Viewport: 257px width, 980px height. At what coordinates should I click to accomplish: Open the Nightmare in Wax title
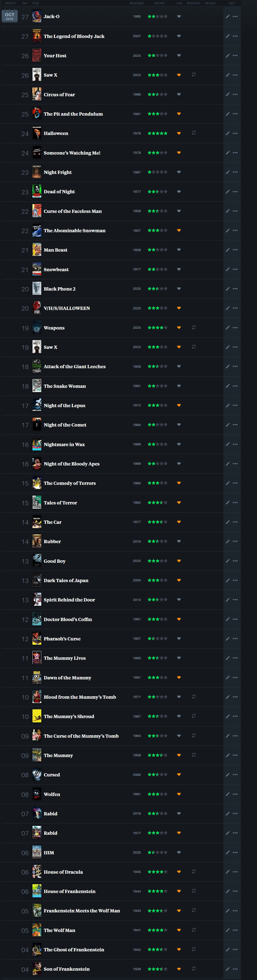(x=64, y=444)
